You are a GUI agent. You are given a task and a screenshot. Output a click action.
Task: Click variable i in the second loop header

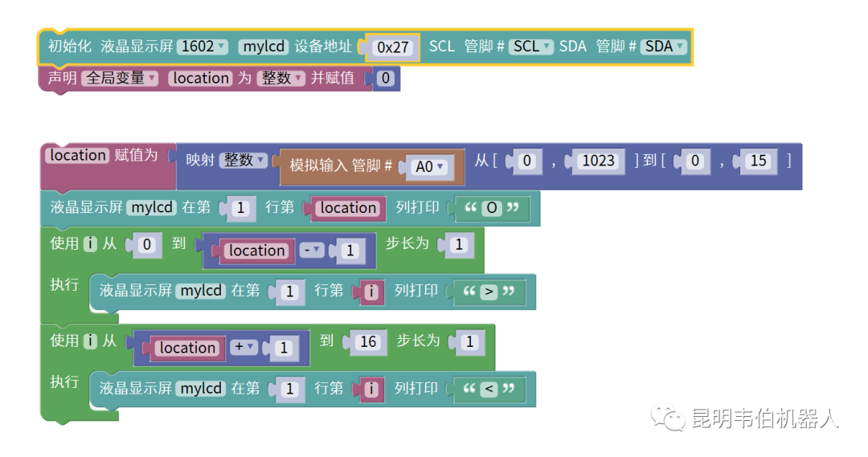tap(90, 341)
